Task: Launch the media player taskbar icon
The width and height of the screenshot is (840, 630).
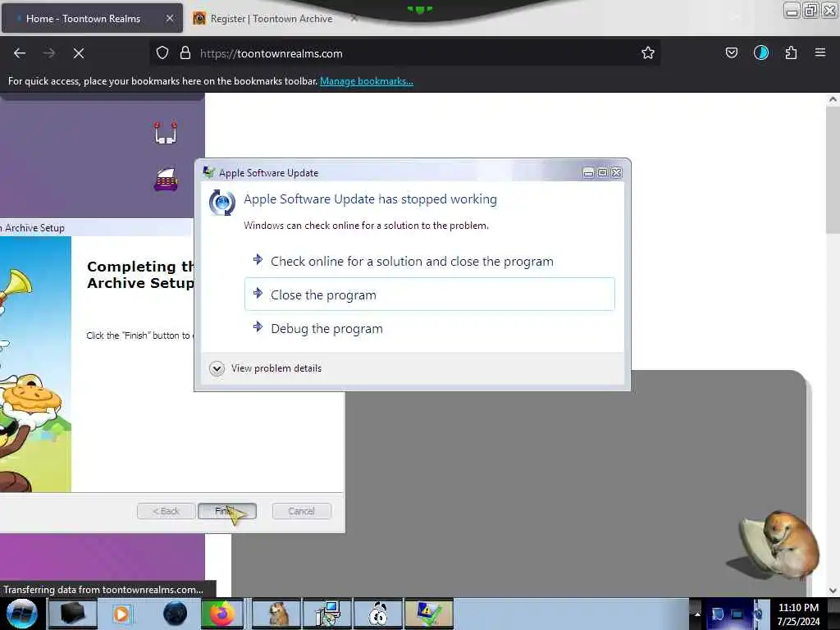Action: 122,614
